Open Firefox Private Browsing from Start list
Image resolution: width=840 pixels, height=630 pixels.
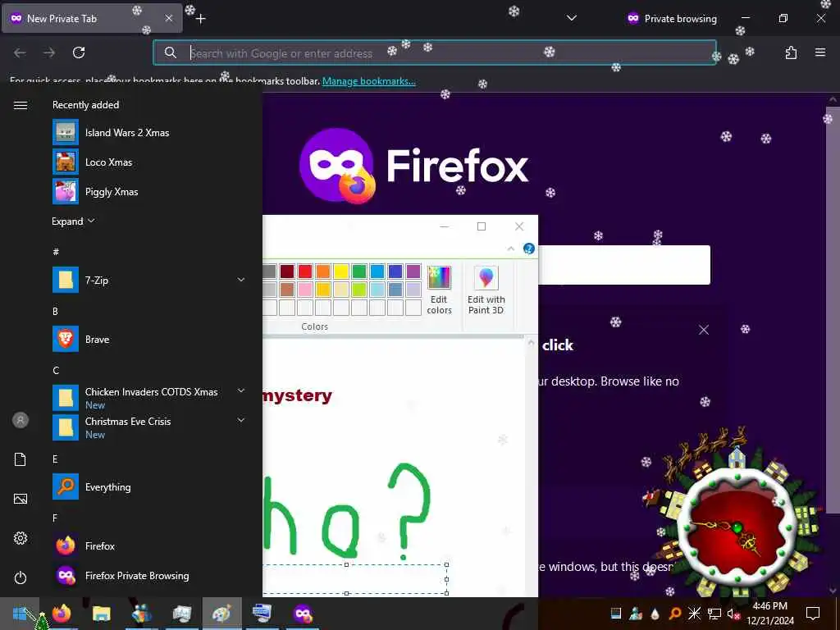click(x=66, y=575)
